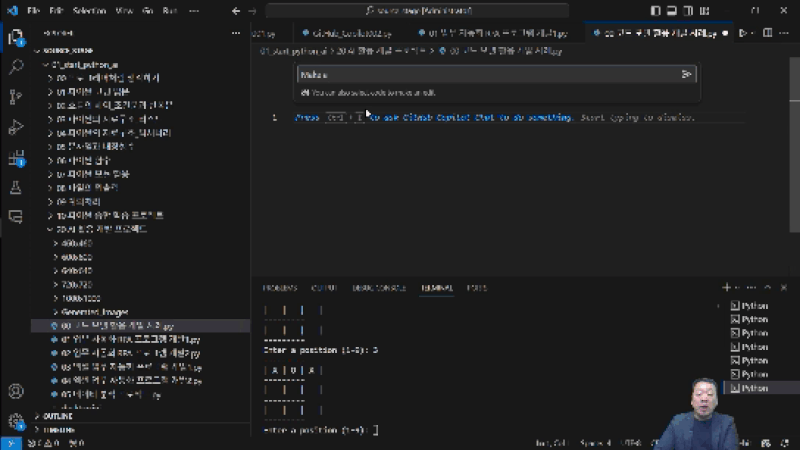This screenshot has width=800, height=450.
Task: Click the Accounts icon in activity bar
Action: point(15,391)
